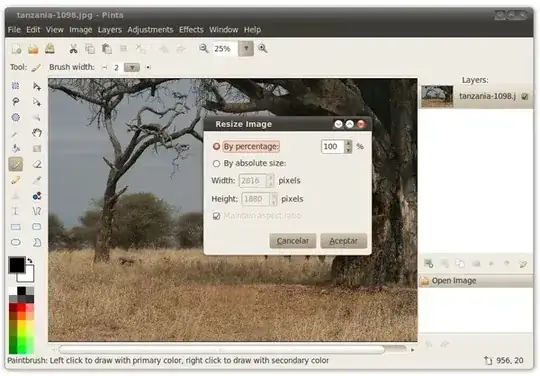Select the Text tool
540x376 pixels.
pos(15,211)
